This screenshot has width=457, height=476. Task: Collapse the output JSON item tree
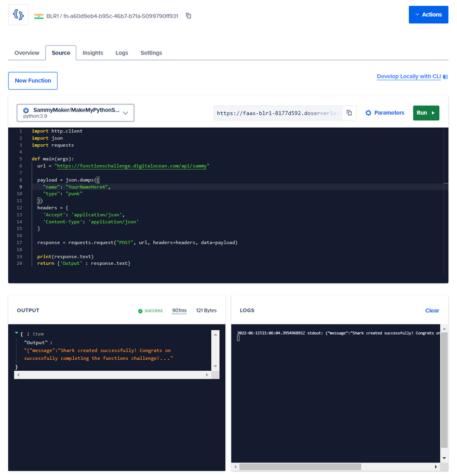click(17, 334)
